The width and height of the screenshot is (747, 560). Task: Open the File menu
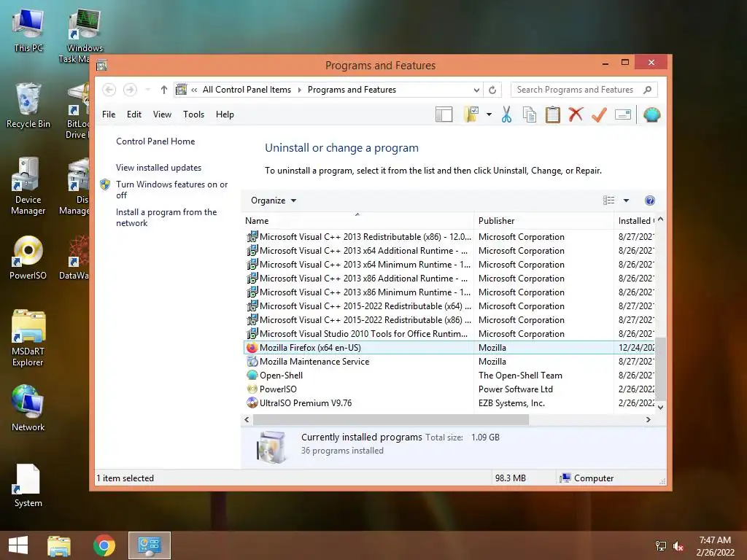click(109, 114)
